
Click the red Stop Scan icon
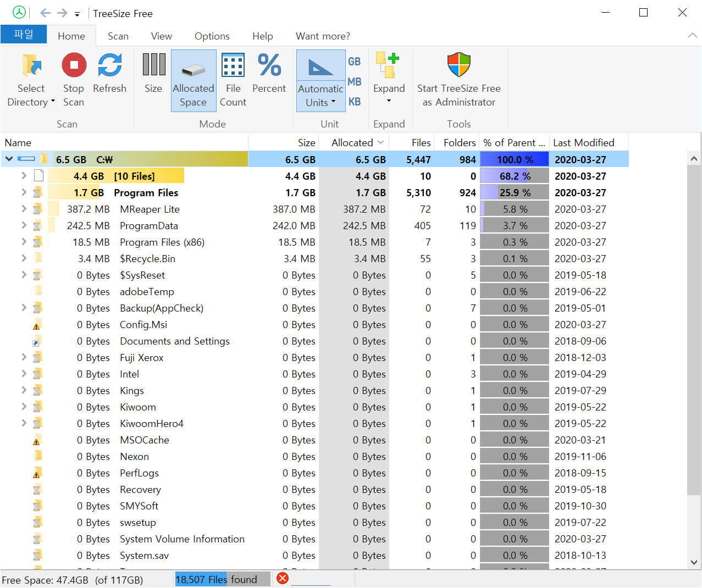pyautogui.click(x=74, y=65)
